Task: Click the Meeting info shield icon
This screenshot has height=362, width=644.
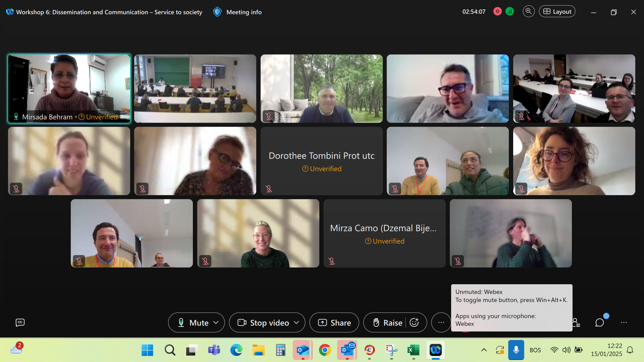Action: click(217, 12)
